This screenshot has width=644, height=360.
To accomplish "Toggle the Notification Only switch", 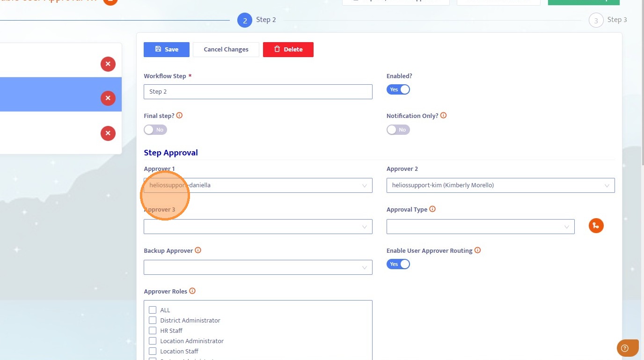I will point(398,130).
